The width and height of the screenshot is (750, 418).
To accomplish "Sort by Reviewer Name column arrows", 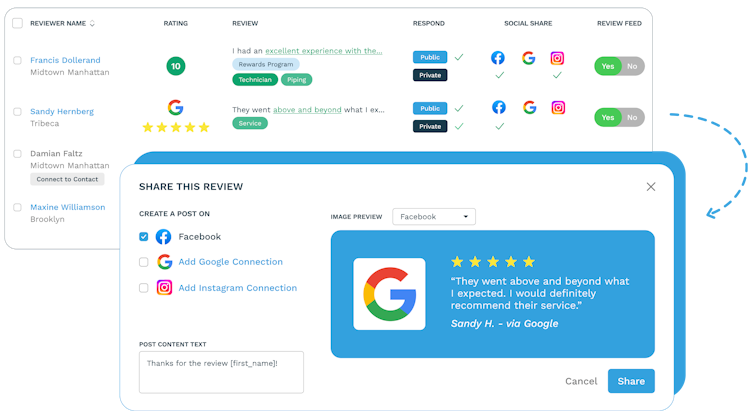I will click(92, 23).
